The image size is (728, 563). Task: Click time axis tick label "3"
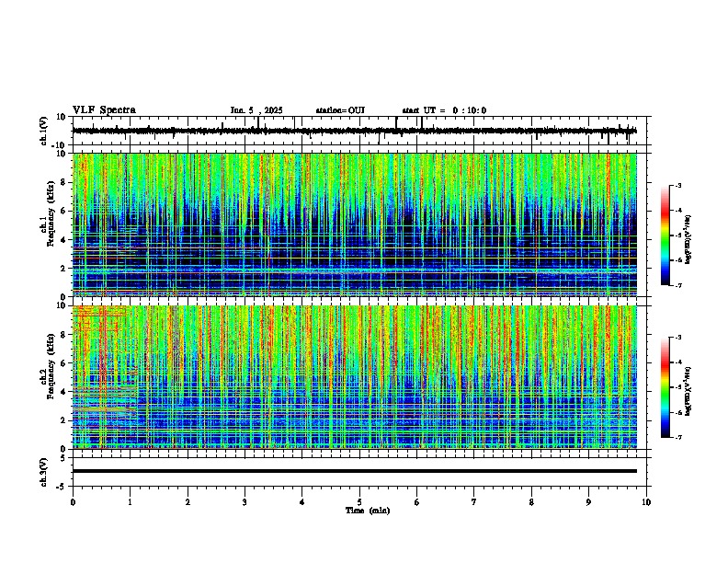pos(245,502)
